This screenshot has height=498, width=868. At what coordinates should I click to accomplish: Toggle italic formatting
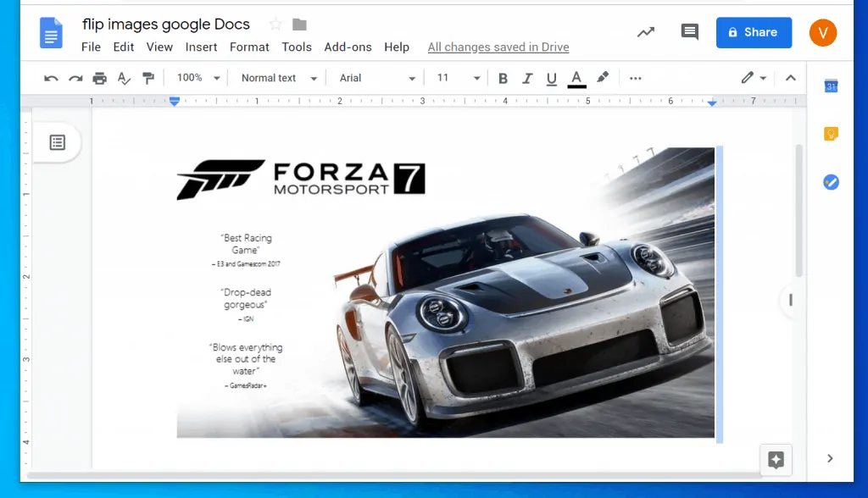coord(527,78)
